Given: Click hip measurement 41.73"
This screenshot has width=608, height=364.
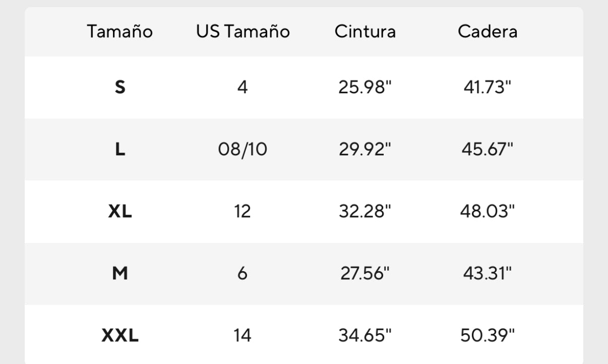Looking at the screenshot, I should (x=487, y=88).
